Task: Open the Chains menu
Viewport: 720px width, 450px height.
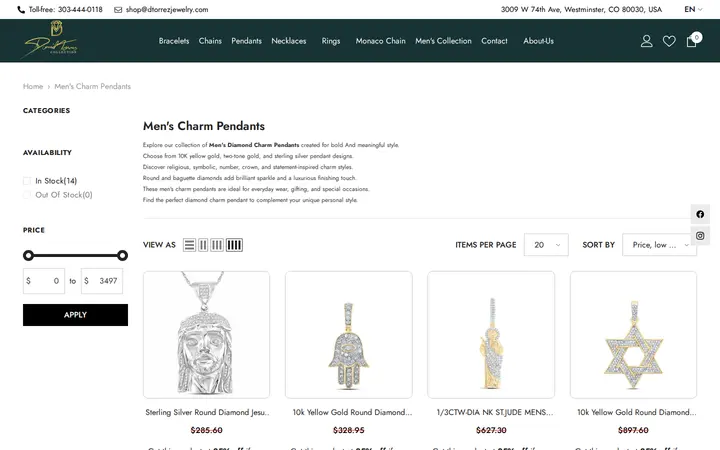Action: [x=210, y=41]
